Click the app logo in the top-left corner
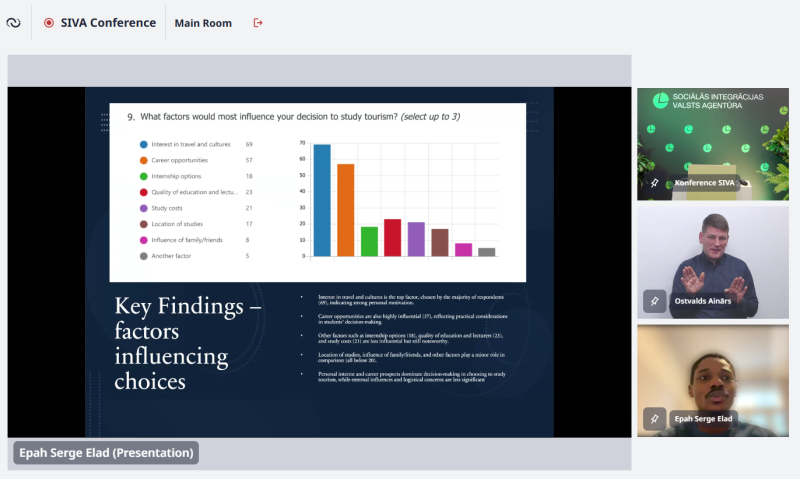Screen dimensions: 800x479 [x=14, y=22]
